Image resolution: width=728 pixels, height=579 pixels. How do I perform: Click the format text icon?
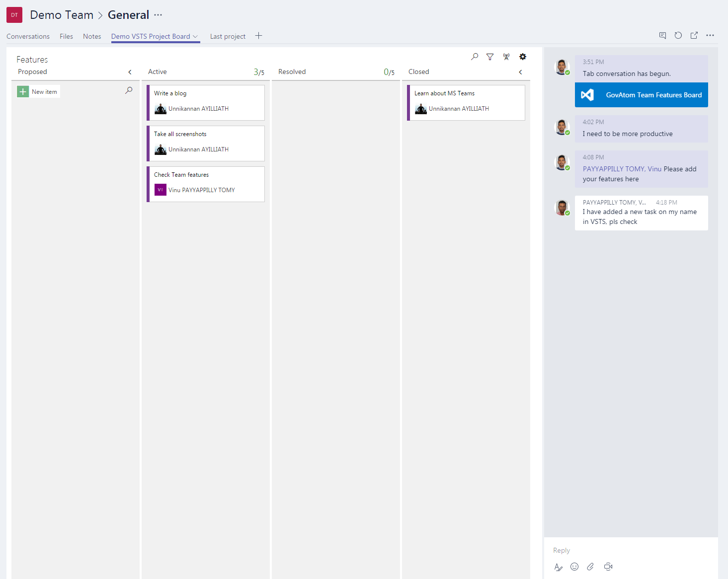pyautogui.click(x=558, y=567)
